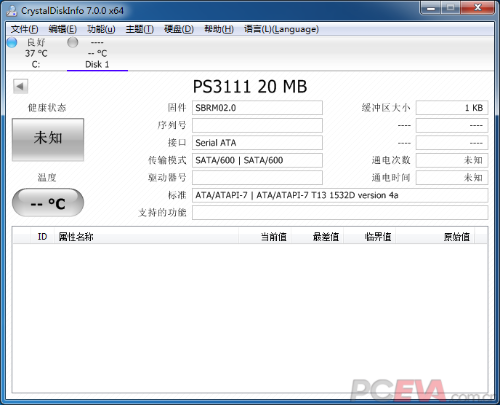Image resolution: width=500 pixels, height=405 pixels.
Task: Click the transfer mode field SATA/600
Action: click(x=257, y=160)
